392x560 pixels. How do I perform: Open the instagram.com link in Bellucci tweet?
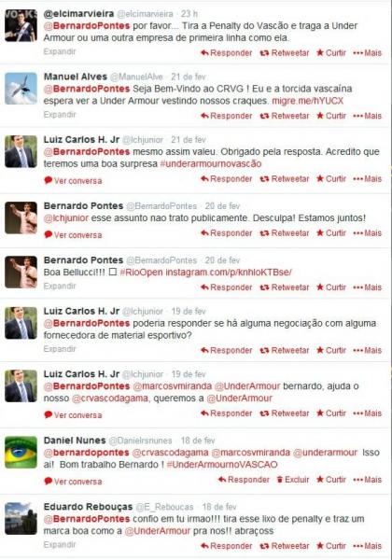pyautogui.click(x=229, y=273)
